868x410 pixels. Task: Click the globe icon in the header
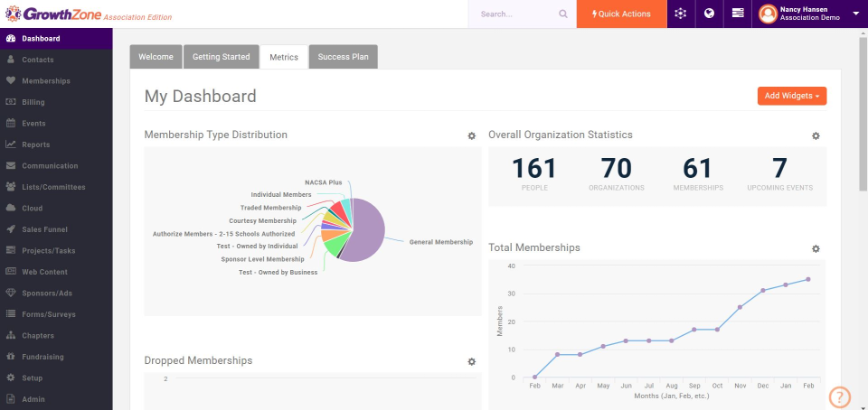709,14
